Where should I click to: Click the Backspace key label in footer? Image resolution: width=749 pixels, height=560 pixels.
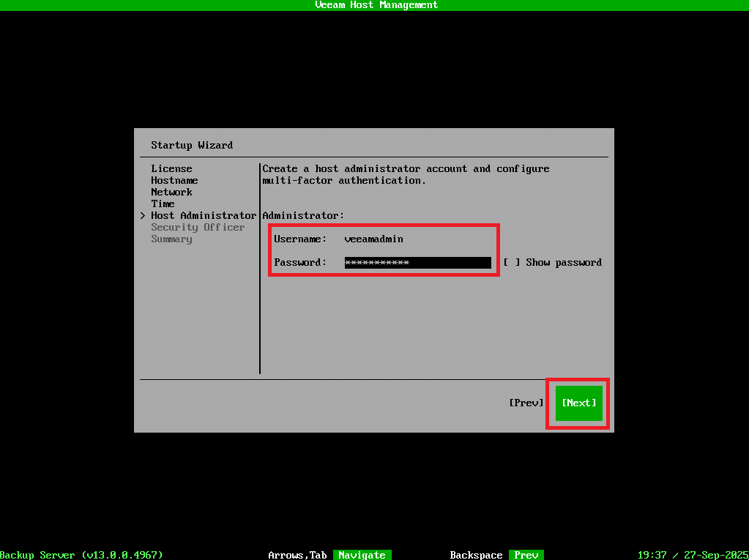(x=476, y=555)
